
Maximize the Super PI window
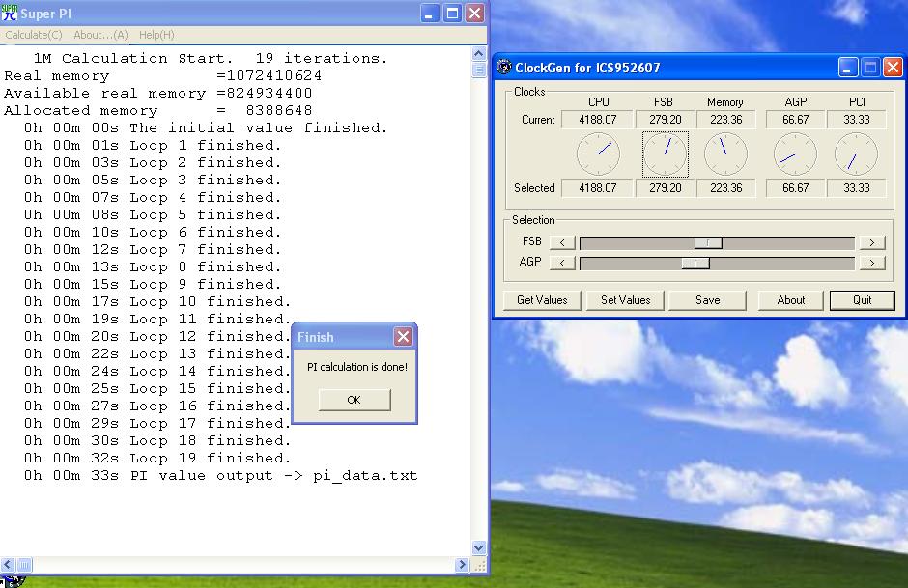tap(452, 13)
